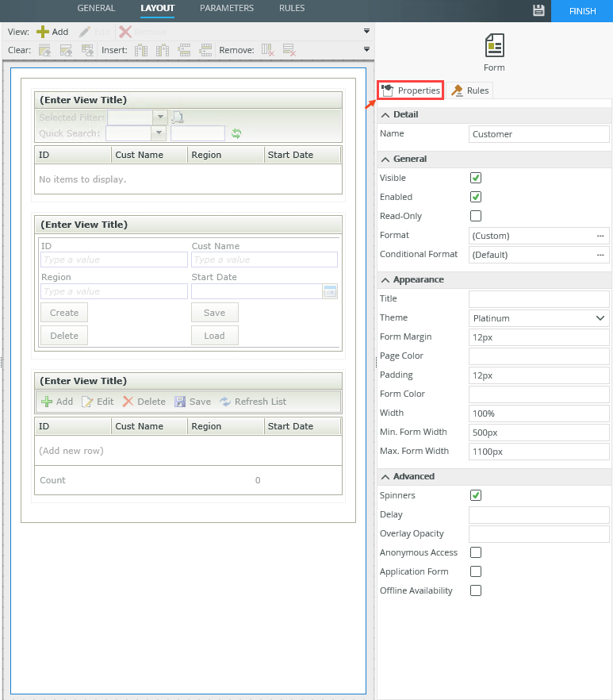The height and width of the screenshot is (700, 613).
Task: Click the first Insert column icon
Action: click(x=141, y=50)
